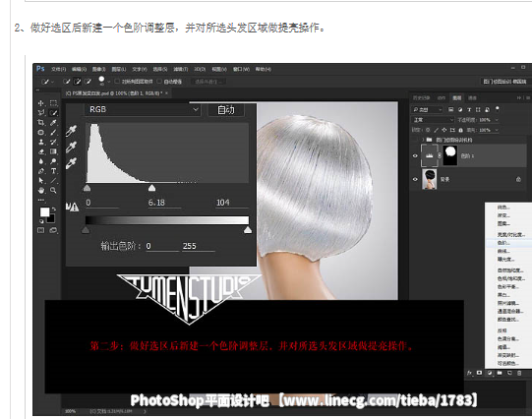The width and height of the screenshot is (532, 419).
Task: Toggle lock image pixels brush icon
Action: tap(436, 130)
